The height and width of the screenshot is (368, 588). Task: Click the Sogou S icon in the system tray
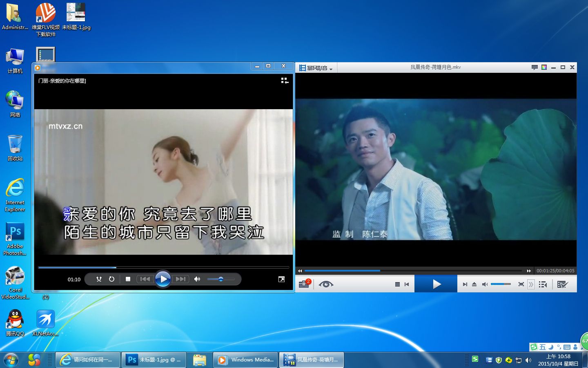(475, 359)
